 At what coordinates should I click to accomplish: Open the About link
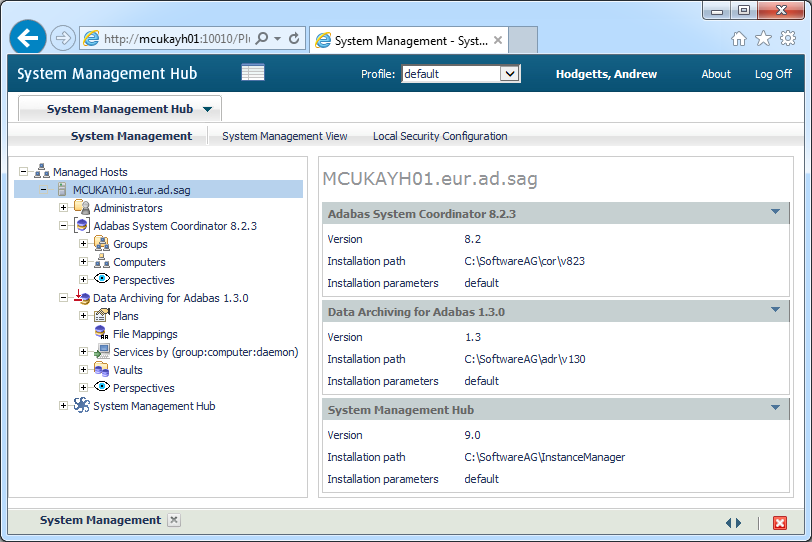pyautogui.click(x=716, y=74)
